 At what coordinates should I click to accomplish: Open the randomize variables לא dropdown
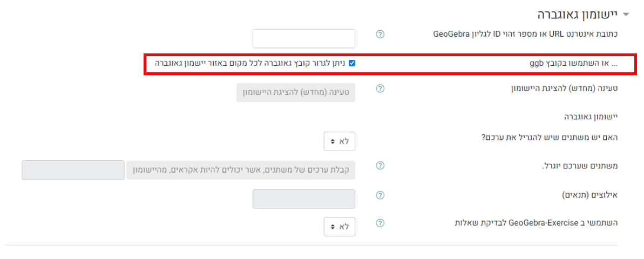click(339, 141)
